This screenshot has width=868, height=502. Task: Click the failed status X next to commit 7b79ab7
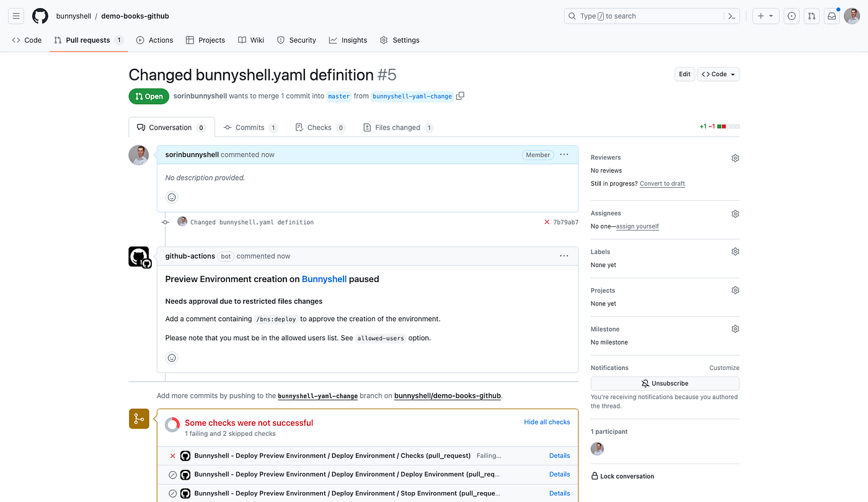[x=547, y=222]
